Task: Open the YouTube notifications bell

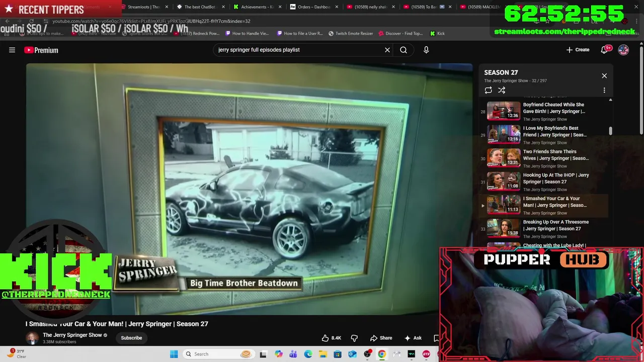Action: (604, 50)
